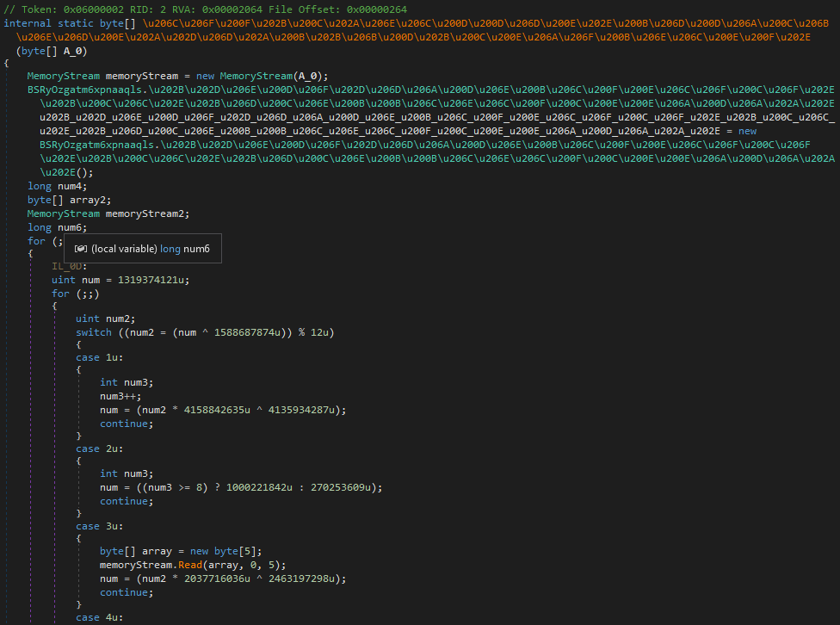Click the 'case 1u:' label
The image size is (840, 625).
click(100, 357)
